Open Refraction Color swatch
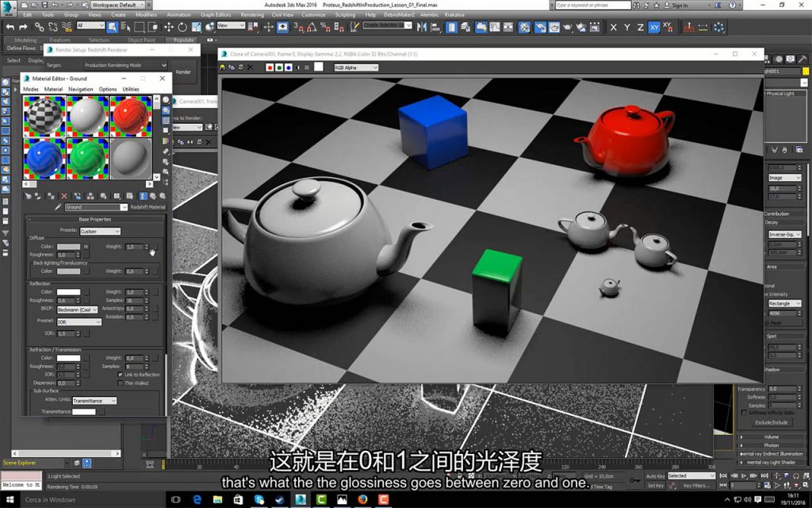Viewport: 812px width, 508px height. [68, 358]
